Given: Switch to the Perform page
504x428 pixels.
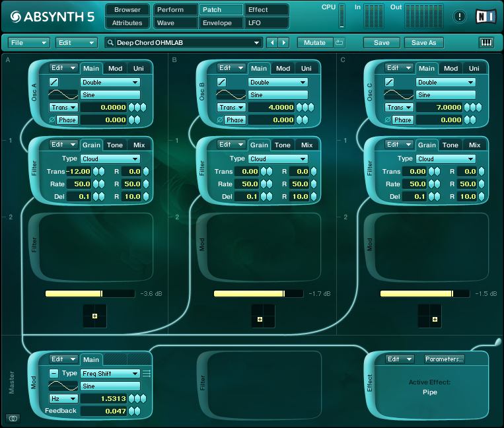Looking at the screenshot, I should (176, 10).
